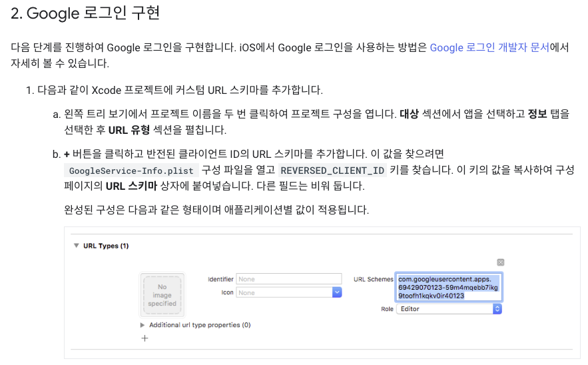Collapse the URL Types (1) disclosure triangle
588x365 pixels.
coord(77,246)
